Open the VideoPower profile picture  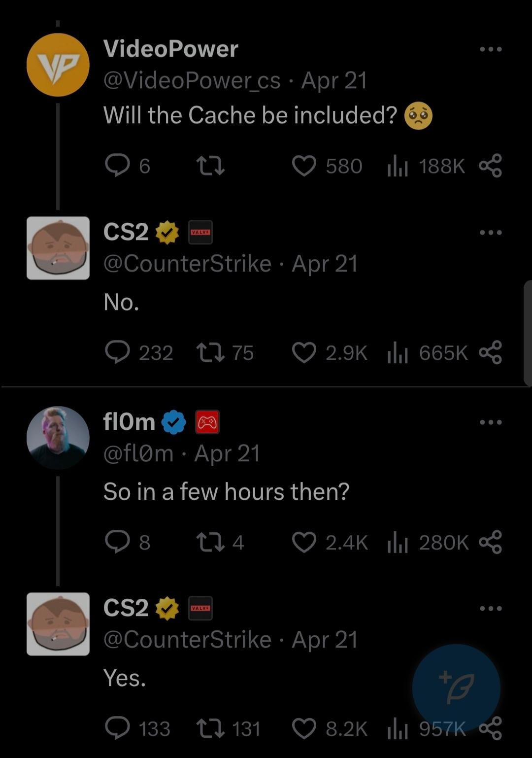point(58,65)
